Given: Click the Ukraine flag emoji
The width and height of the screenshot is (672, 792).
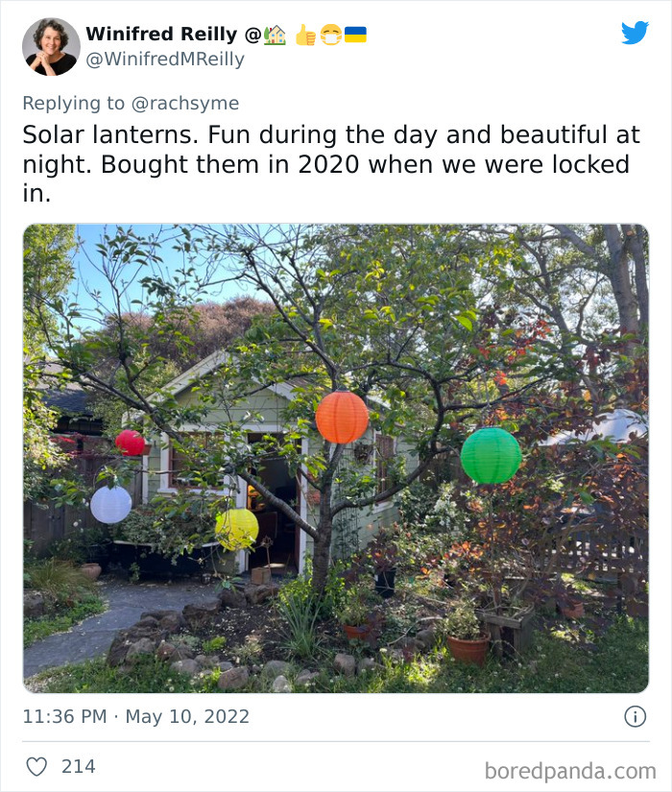Looking at the screenshot, I should pyautogui.click(x=355, y=35).
